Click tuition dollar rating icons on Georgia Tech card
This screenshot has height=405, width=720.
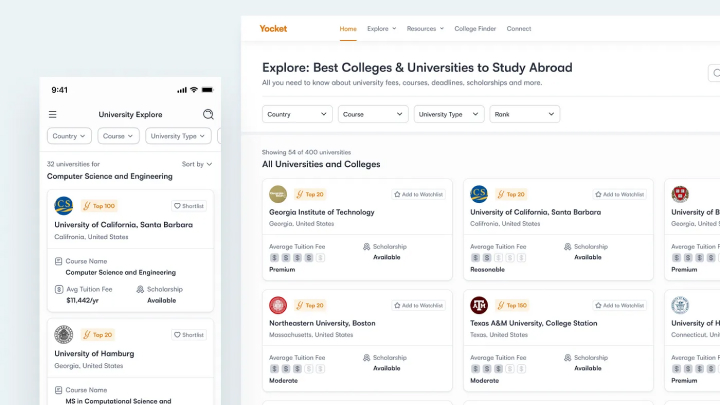click(297, 258)
